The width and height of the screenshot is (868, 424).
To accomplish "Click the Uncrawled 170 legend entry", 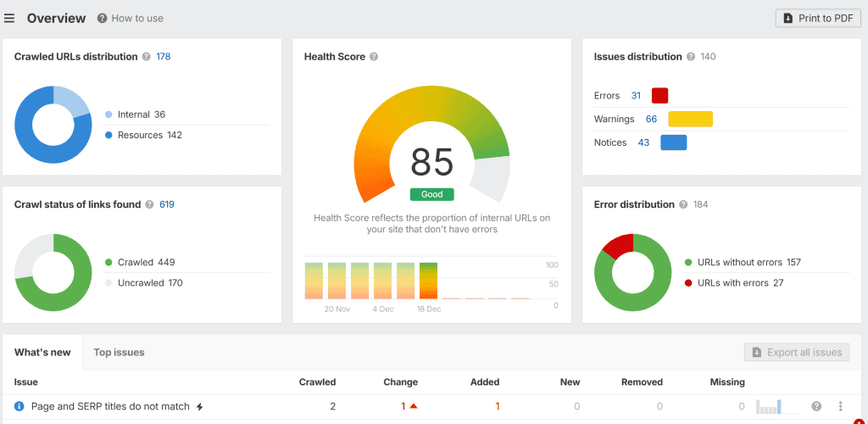I will [143, 283].
